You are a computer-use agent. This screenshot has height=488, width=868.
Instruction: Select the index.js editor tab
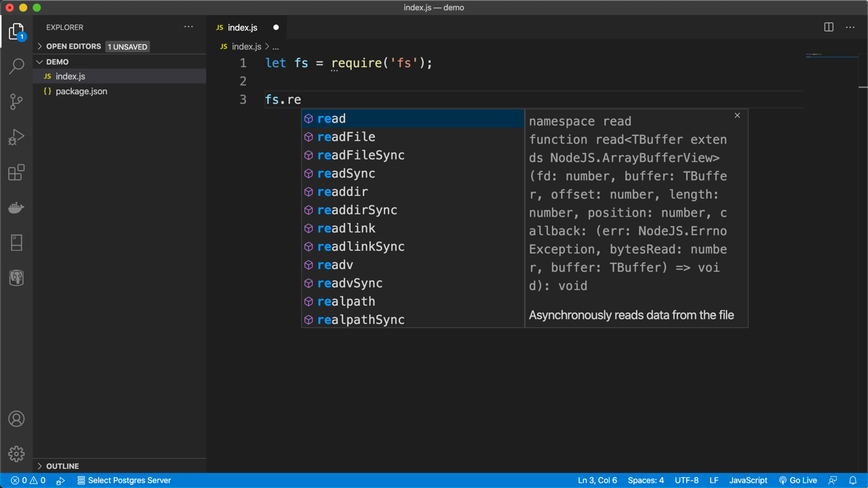[248, 28]
